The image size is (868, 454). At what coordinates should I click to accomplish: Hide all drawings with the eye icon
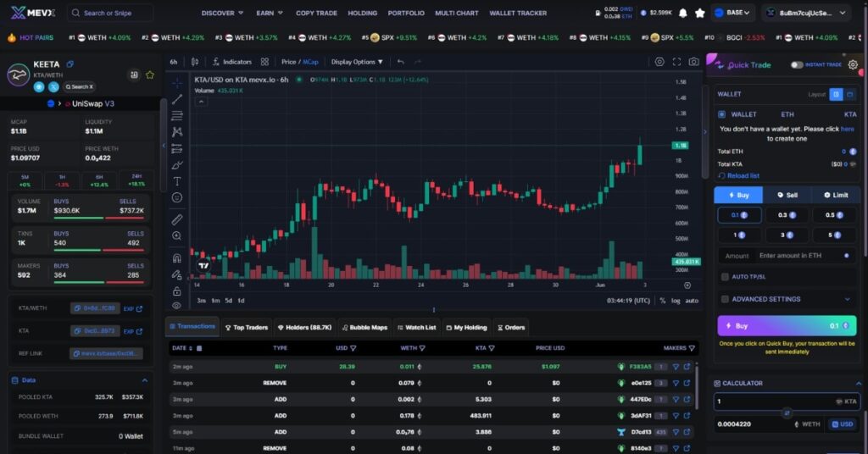pos(177,305)
